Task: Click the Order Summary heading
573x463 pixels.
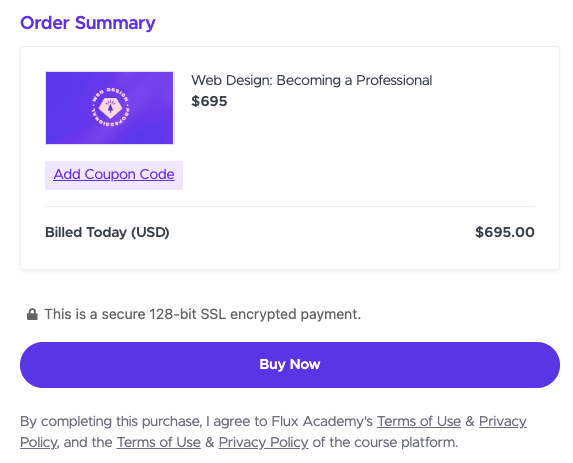Action: [x=88, y=23]
